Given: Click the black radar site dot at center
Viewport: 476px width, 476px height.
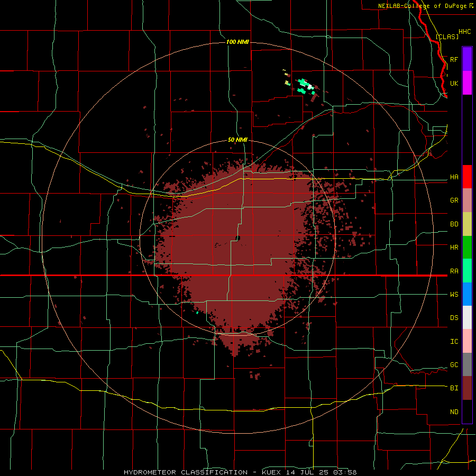Looking at the screenshot, I should click(x=237, y=238).
